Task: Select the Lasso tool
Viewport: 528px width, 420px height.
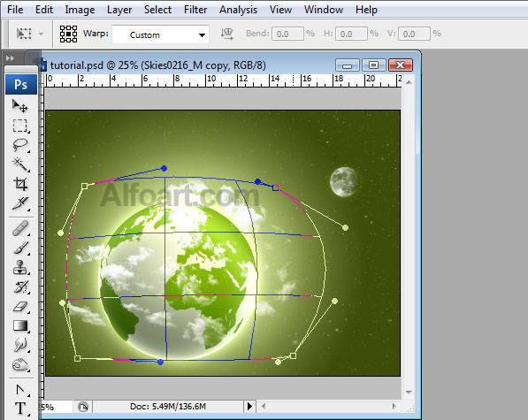Action: 19,145
